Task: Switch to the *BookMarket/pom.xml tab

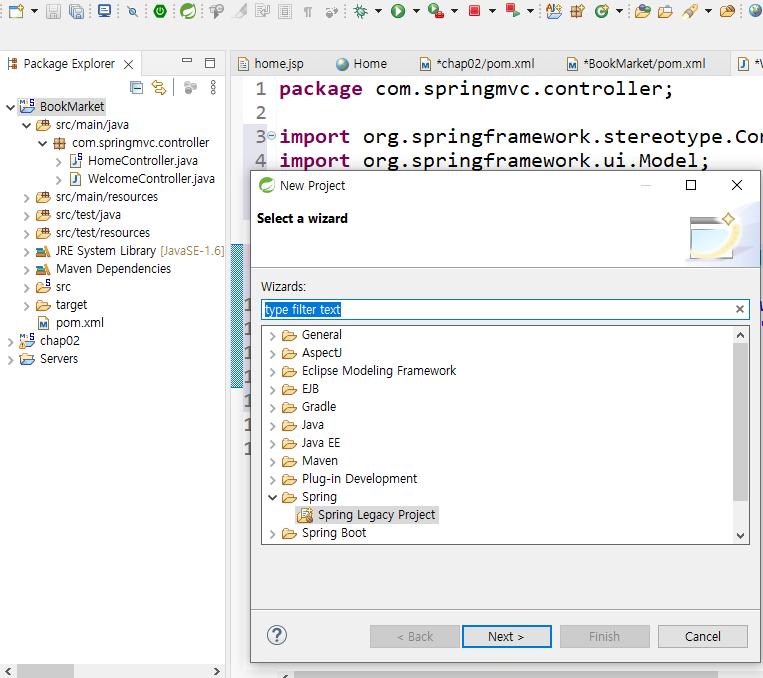Action: tap(636, 64)
